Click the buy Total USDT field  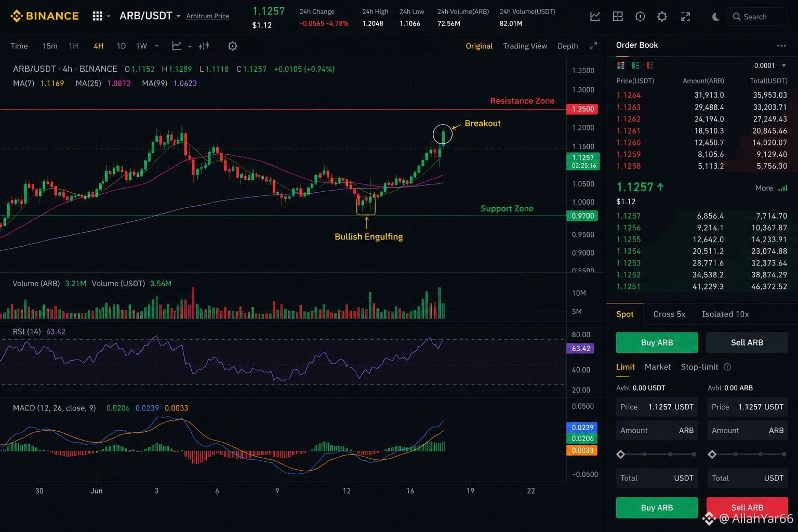[x=657, y=478]
